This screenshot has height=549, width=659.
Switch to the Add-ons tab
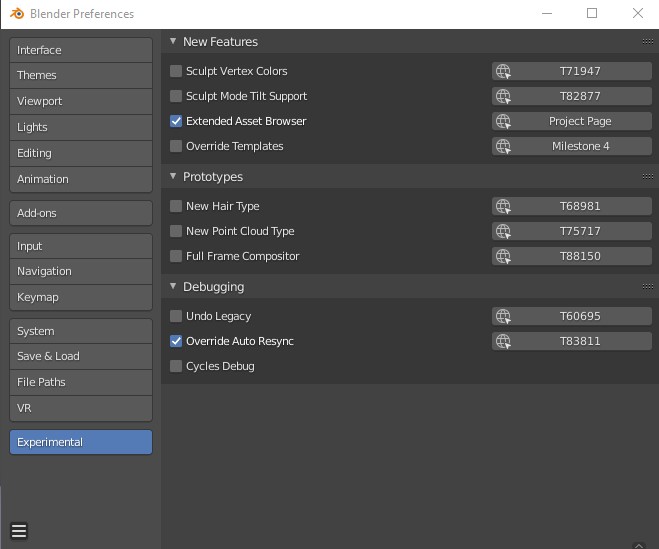tap(81, 213)
